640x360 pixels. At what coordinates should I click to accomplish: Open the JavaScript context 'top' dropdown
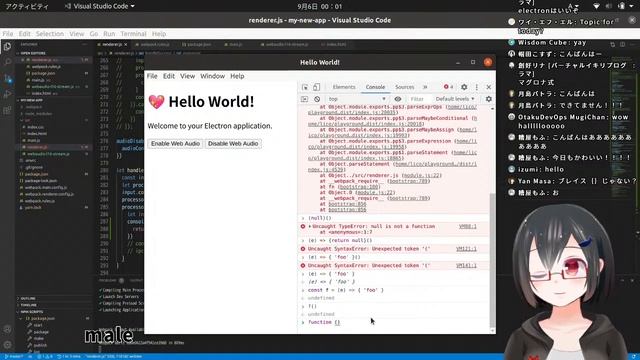pyautogui.click(x=357, y=99)
